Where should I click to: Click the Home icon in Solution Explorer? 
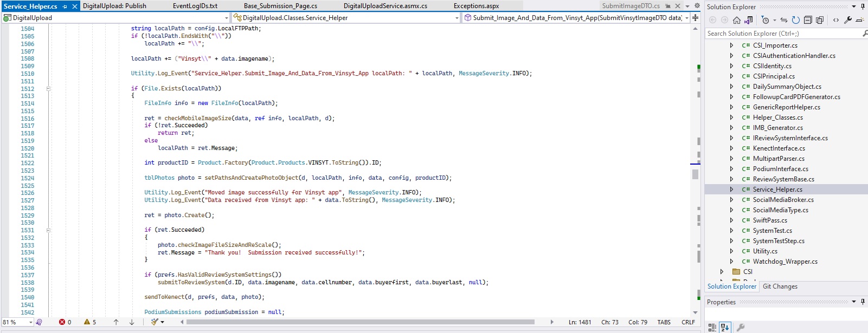[x=736, y=20]
